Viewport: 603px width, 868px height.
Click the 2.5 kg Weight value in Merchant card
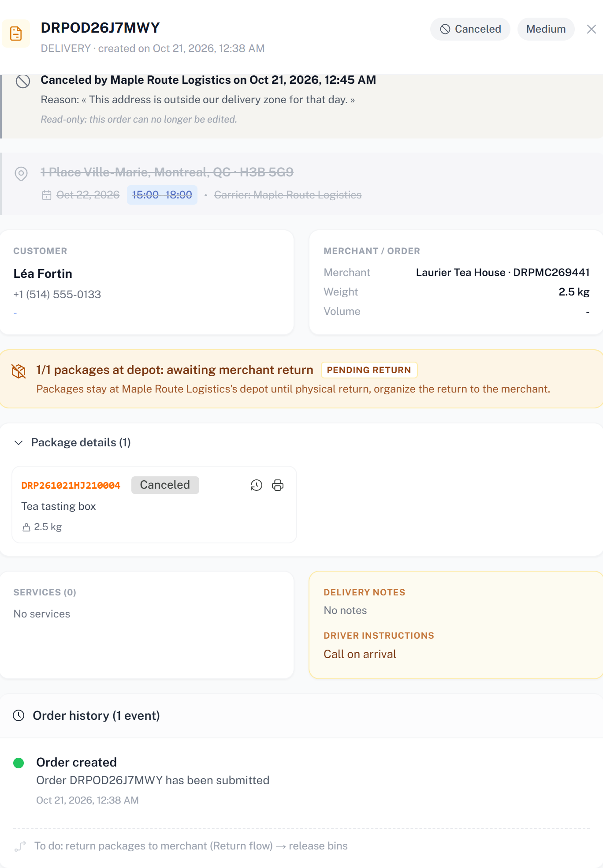[574, 292]
